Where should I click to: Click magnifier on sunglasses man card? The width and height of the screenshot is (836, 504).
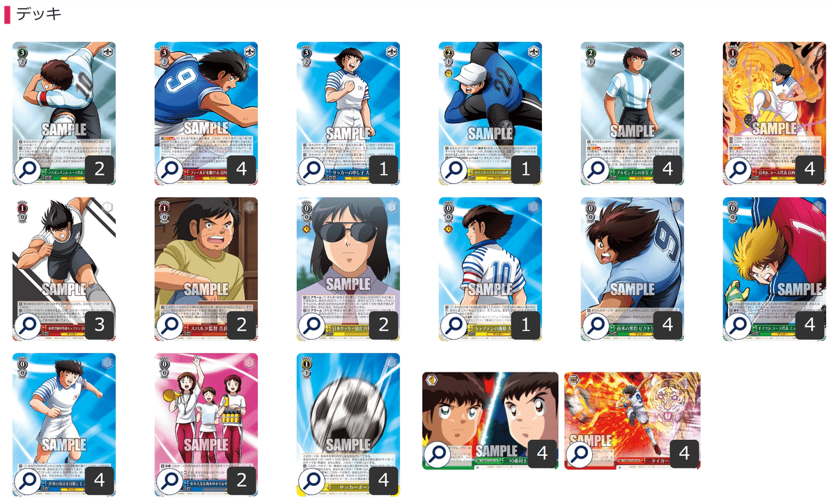tap(311, 325)
